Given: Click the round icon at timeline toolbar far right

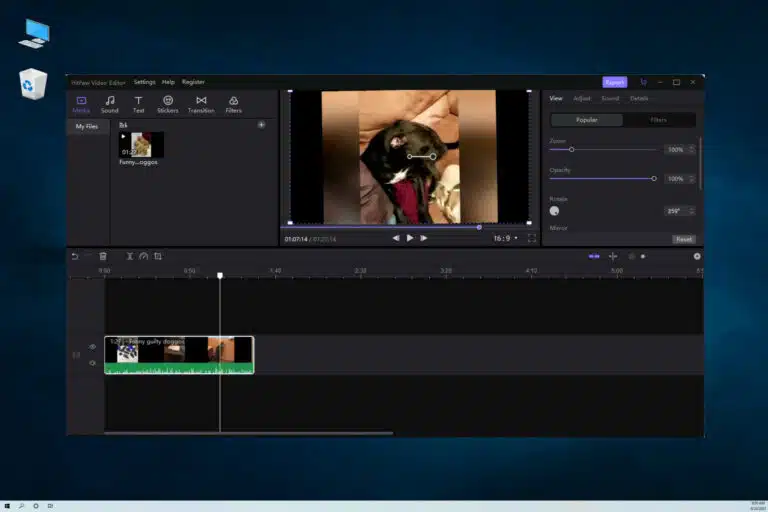Looking at the screenshot, I should coord(697,256).
